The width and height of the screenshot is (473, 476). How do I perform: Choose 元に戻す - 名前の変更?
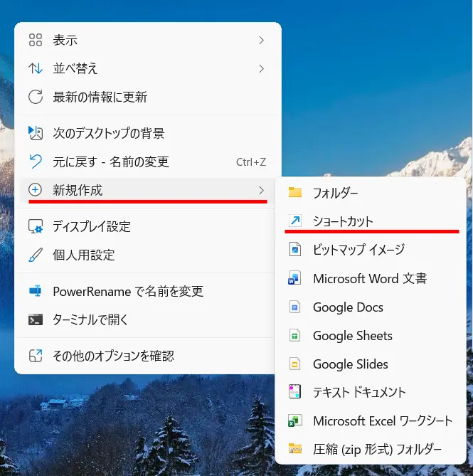pyautogui.click(x=148, y=162)
